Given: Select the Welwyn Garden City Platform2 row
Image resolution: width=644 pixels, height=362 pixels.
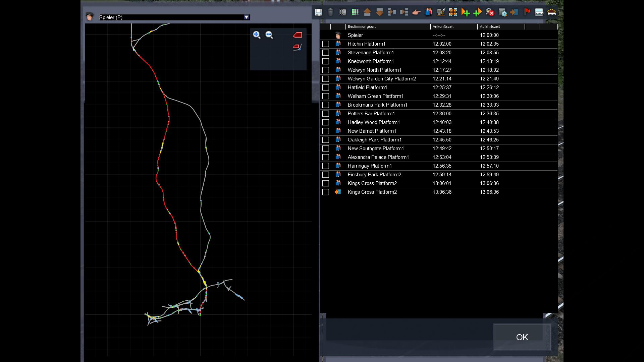Looking at the screenshot, I should pos(382,79).
